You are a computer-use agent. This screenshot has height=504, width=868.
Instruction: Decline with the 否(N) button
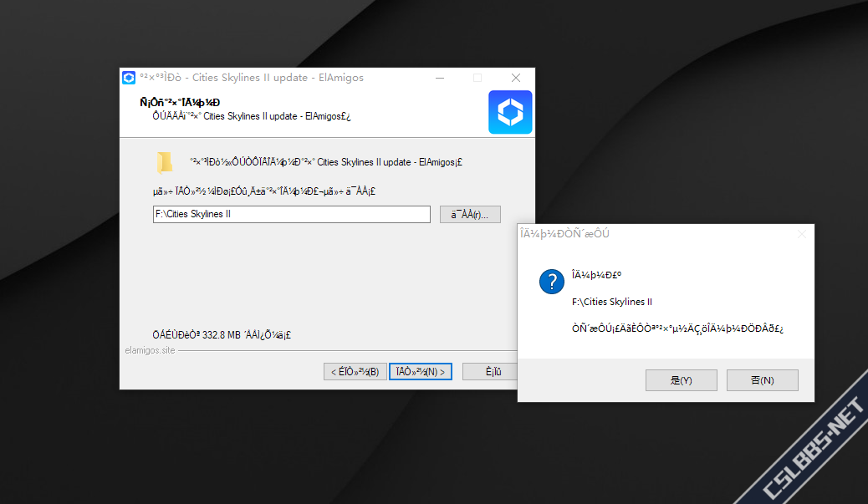point(762,380)
